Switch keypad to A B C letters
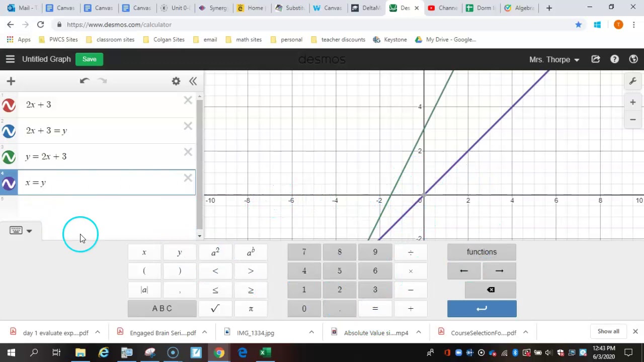The width and height of the screenshot is (644, 362). coord(162,309)
